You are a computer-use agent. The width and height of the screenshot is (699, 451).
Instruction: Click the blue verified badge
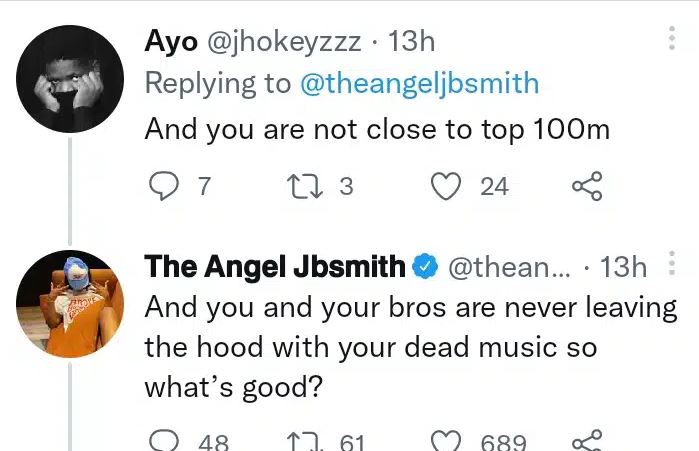pyautogui.click(x=424, y=267)
